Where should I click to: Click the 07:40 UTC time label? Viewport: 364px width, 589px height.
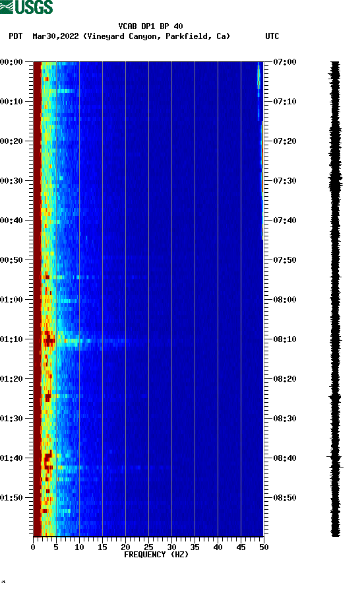click(x=285, y=221)
